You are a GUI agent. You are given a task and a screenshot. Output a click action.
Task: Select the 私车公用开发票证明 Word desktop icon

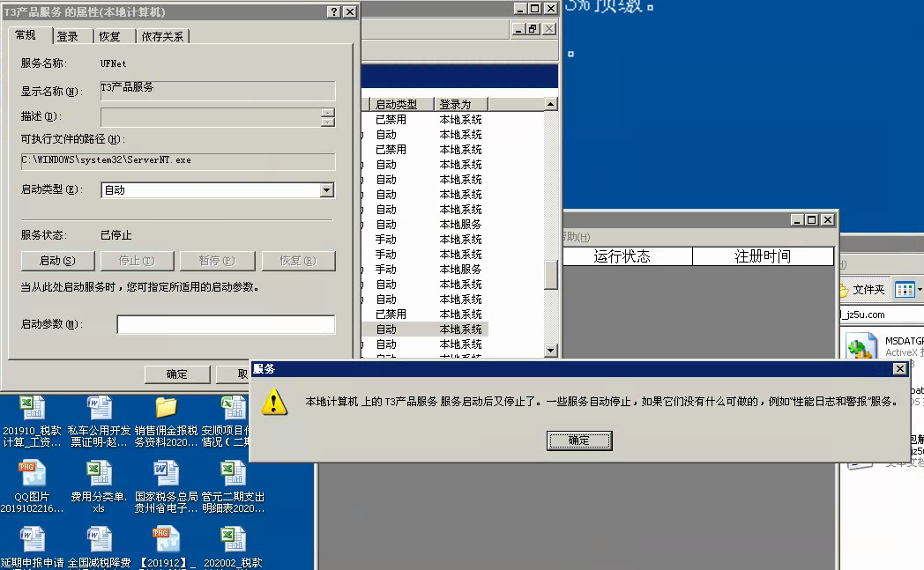point(99,422)
